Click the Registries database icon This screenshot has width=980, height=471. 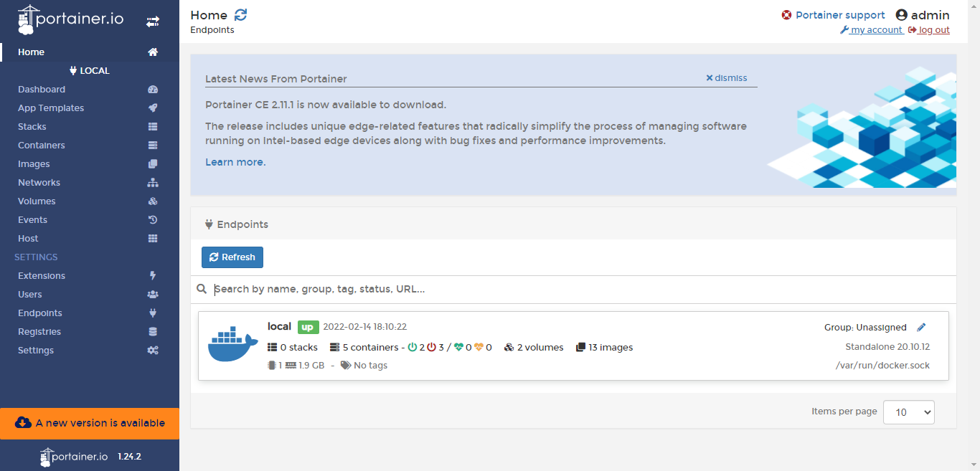coord(153,332)
